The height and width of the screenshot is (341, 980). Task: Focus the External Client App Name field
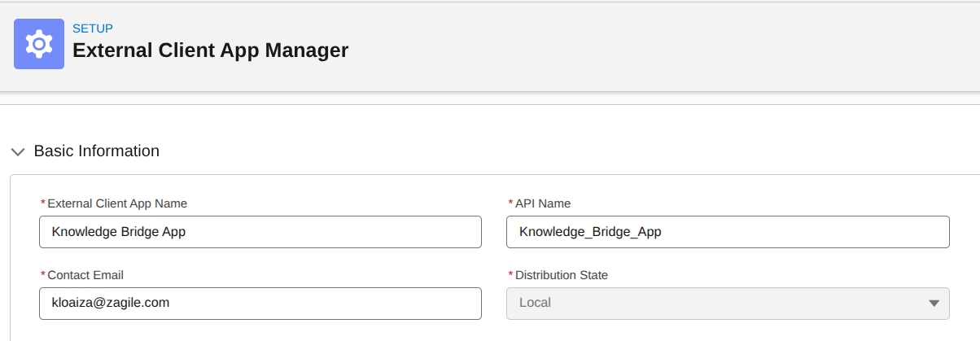coord(260,232)
